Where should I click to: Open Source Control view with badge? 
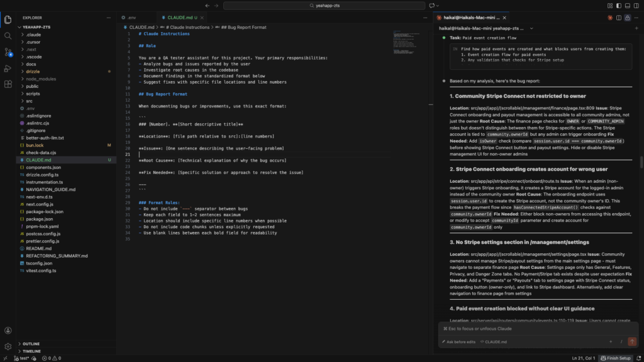[x=8, y=52]
